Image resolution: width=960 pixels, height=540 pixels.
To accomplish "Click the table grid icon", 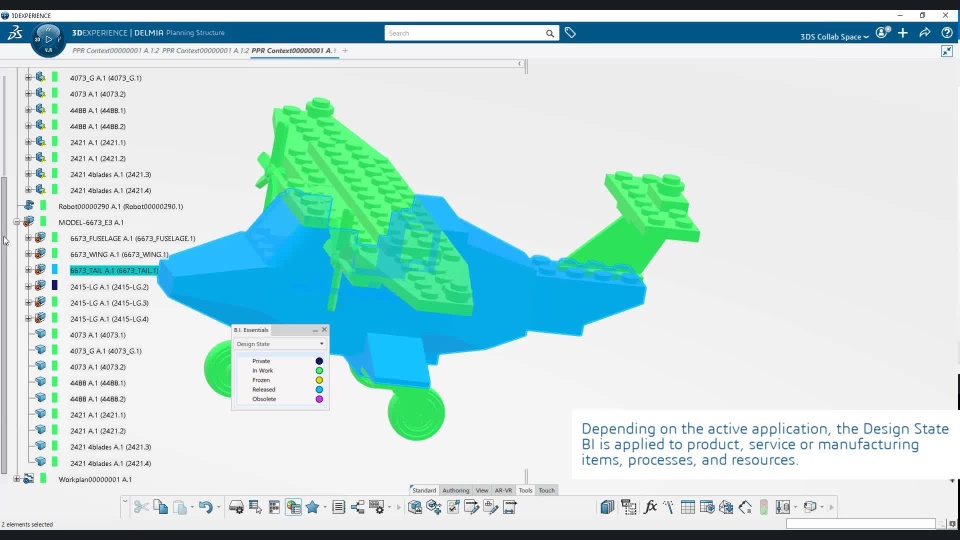I will (x=688, y=507).
